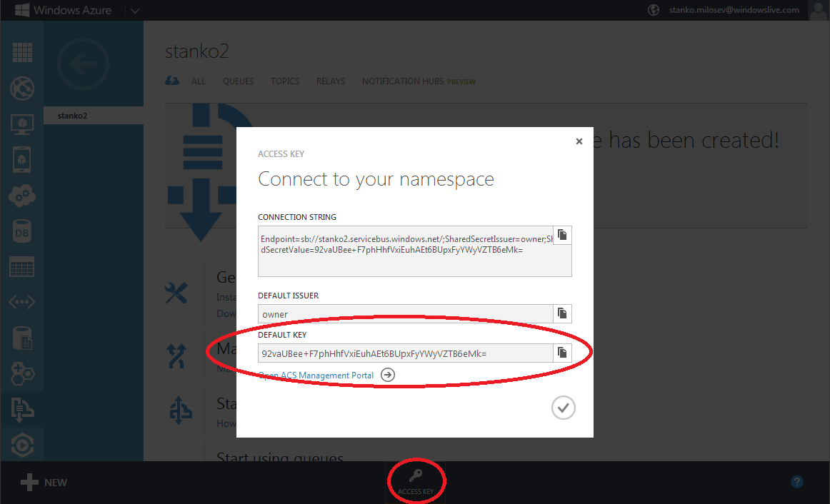The width and height of the screenshot is (830, 504).
Task: Switch to the Queues tab
Action: (x=238, y=81)
